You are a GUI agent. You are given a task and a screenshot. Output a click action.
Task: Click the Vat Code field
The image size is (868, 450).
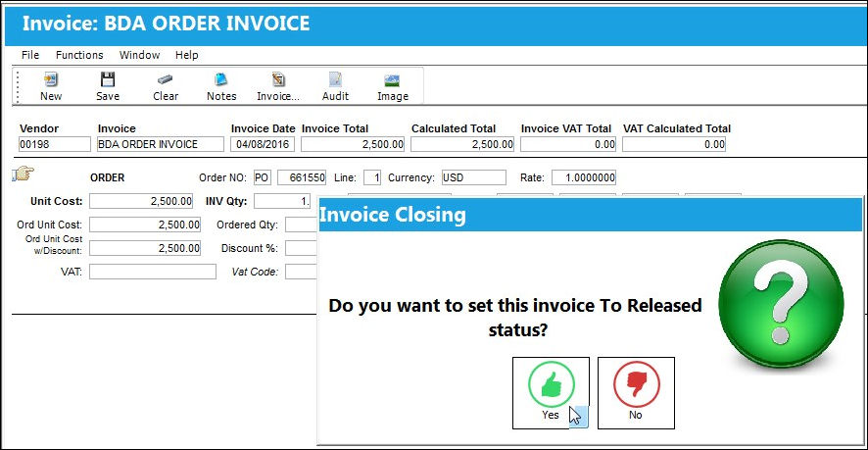point(302,272)
